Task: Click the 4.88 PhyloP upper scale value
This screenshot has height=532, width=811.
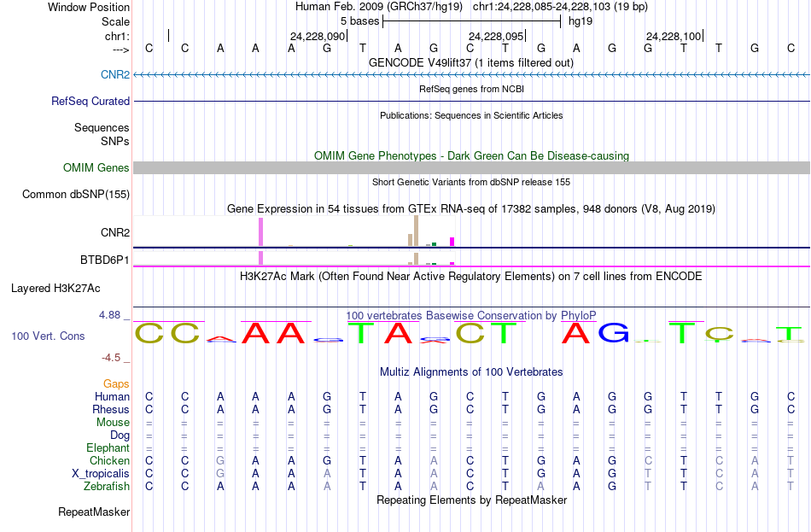Action: tap(109, 314)
